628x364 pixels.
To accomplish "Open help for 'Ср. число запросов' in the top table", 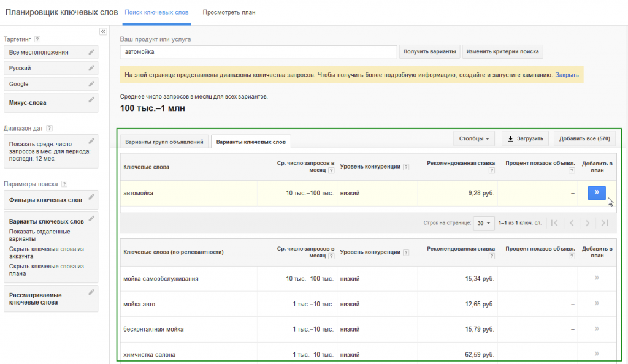I will coord(331,170).
